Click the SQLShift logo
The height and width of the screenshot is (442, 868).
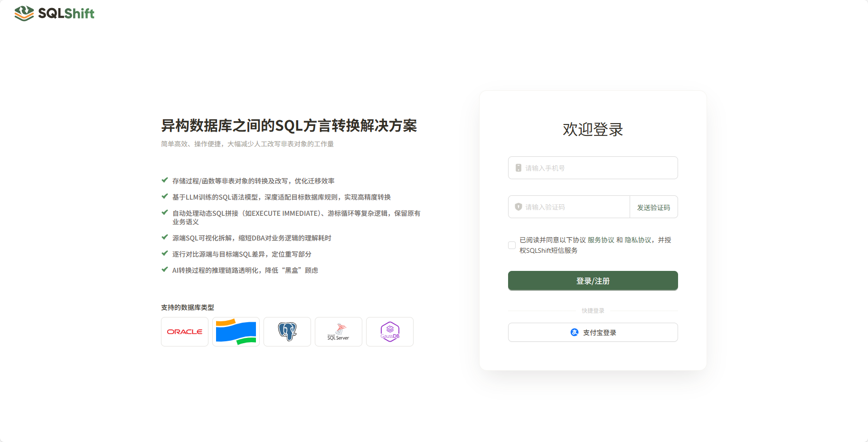(x=54, y=13)
